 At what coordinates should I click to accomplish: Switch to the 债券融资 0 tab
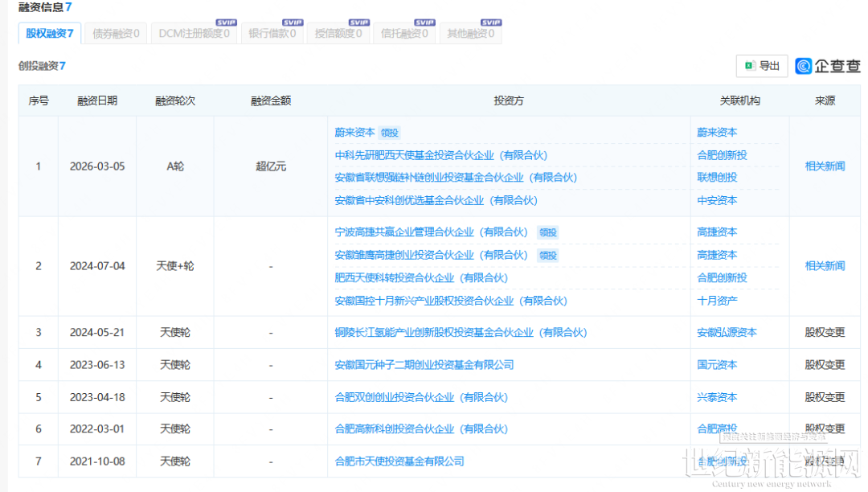click(x=116, y=34)
